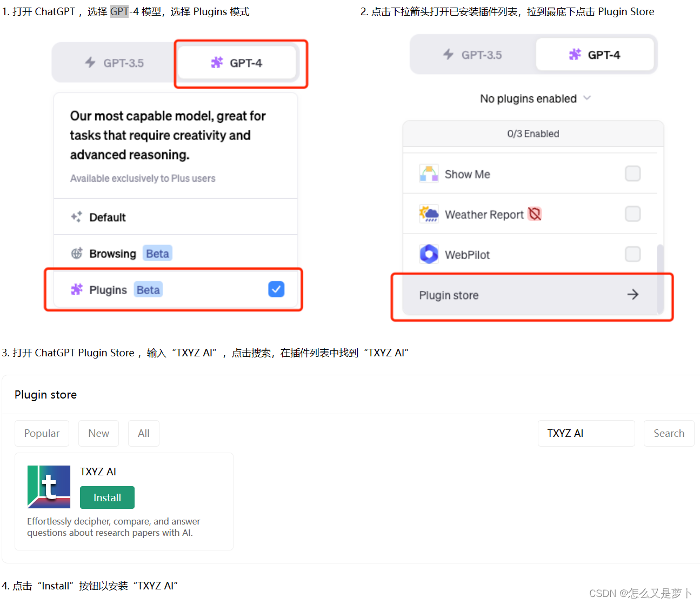The image size is (700, 604).
Task: Enable the WebPilot plugin checkbox
Action: tap(632, 254)
